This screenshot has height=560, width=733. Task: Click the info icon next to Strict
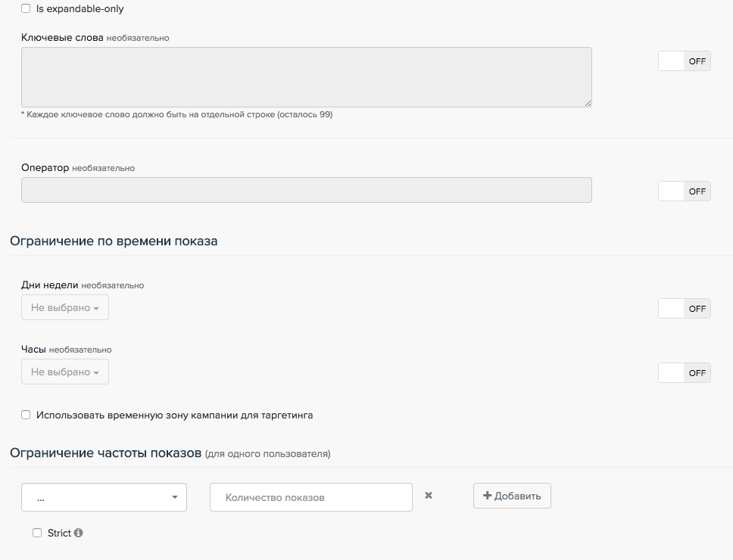click(x=79, y=533)
